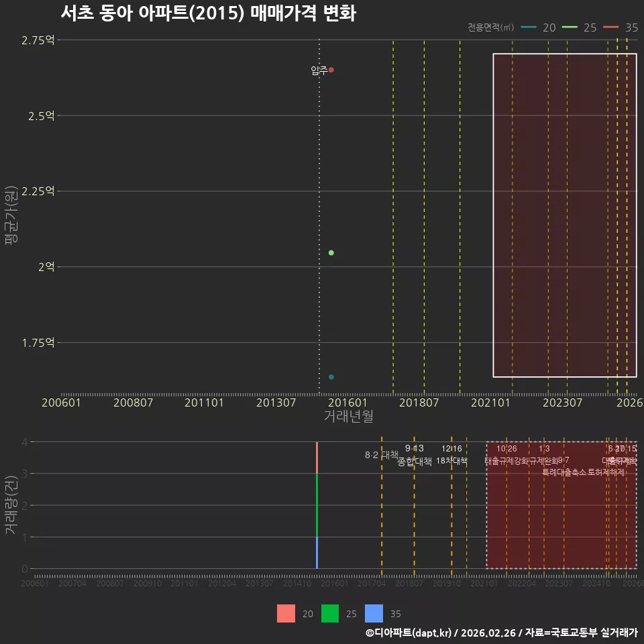Click the 2.25억 y-axis label
Screen dimensions: 644x644
tap(38, 191)
